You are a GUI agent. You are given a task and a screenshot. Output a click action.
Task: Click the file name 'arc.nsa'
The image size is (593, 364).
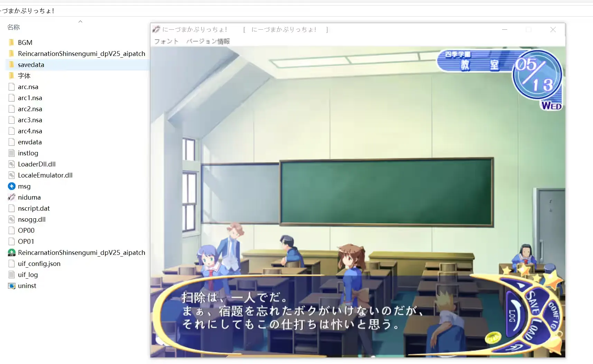coord(28,87)
